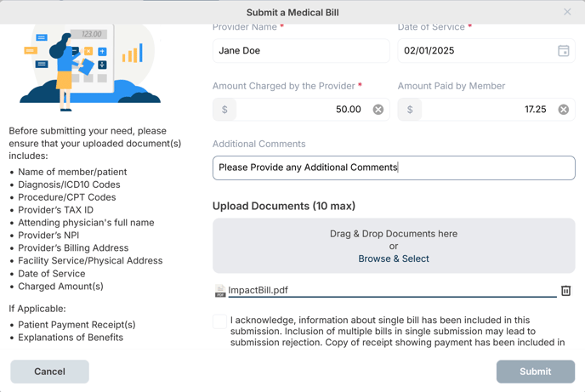Viewport: 585px width, 392px height.
Task: Click the Upload Documents (10 max) heading
Action: [x=284, y=206]
